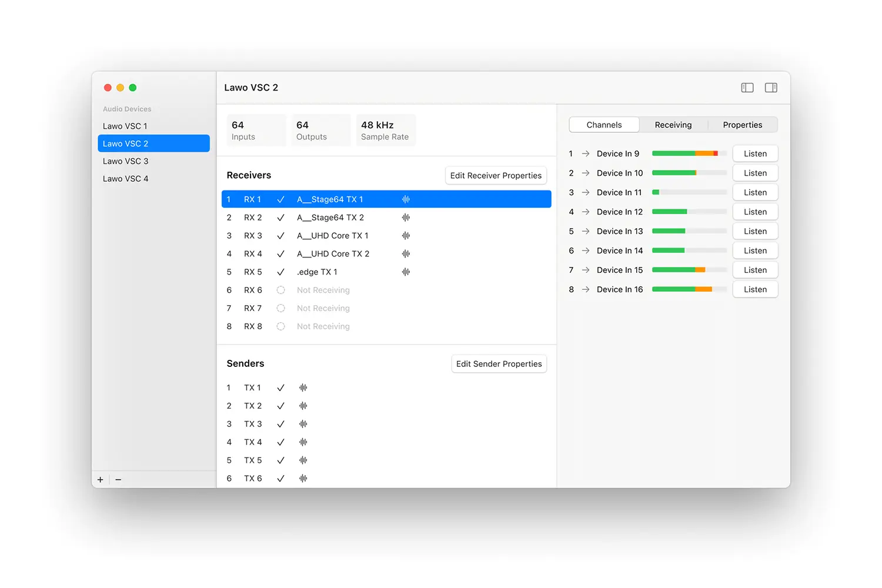Click the waveform icon for RX 4
The image size is (882, 588).
406,254
